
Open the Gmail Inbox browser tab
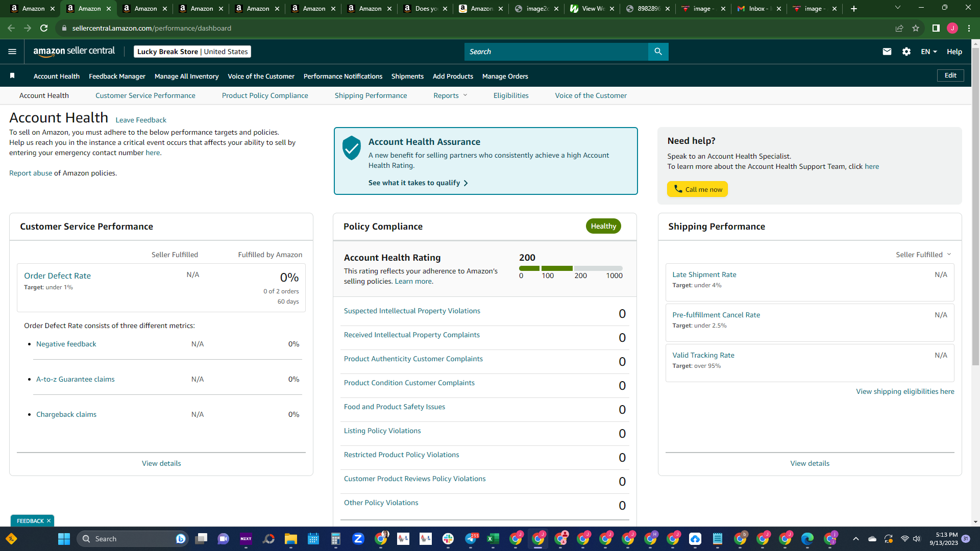[x=759, y=9]
